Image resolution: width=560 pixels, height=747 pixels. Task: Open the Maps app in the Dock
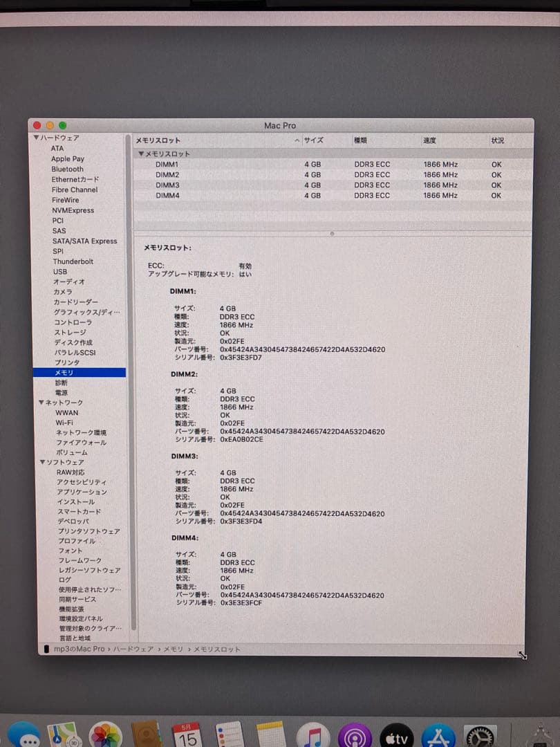pos(64,735)
